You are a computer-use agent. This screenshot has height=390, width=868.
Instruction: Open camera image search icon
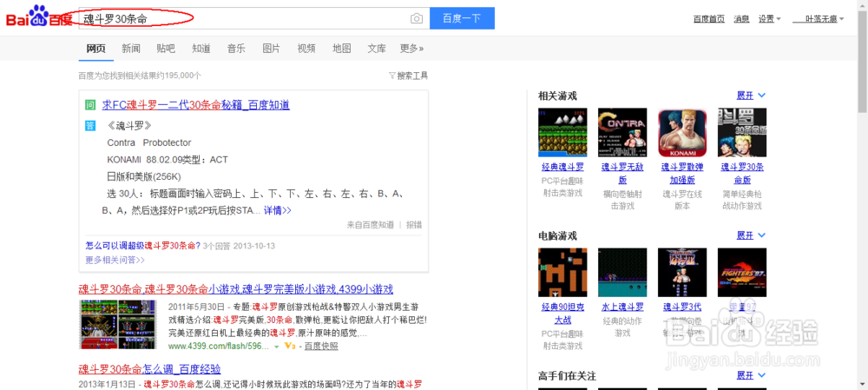pos(417,19)
